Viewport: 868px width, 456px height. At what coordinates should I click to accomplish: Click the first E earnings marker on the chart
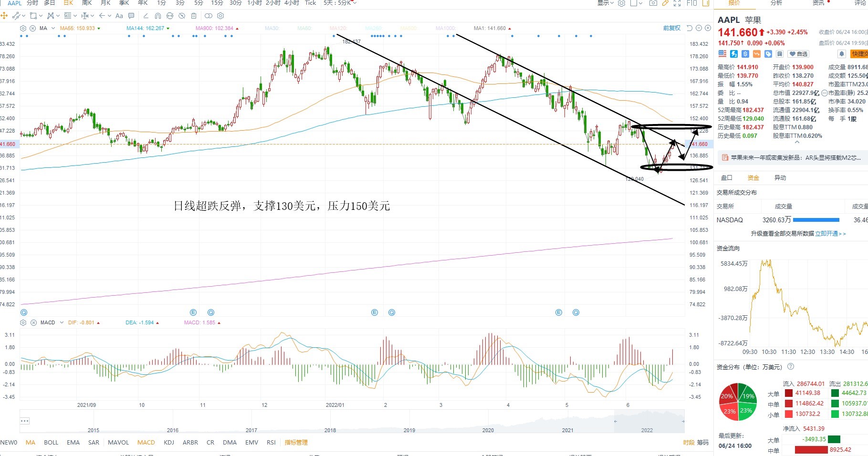click(x=193, y=312)
